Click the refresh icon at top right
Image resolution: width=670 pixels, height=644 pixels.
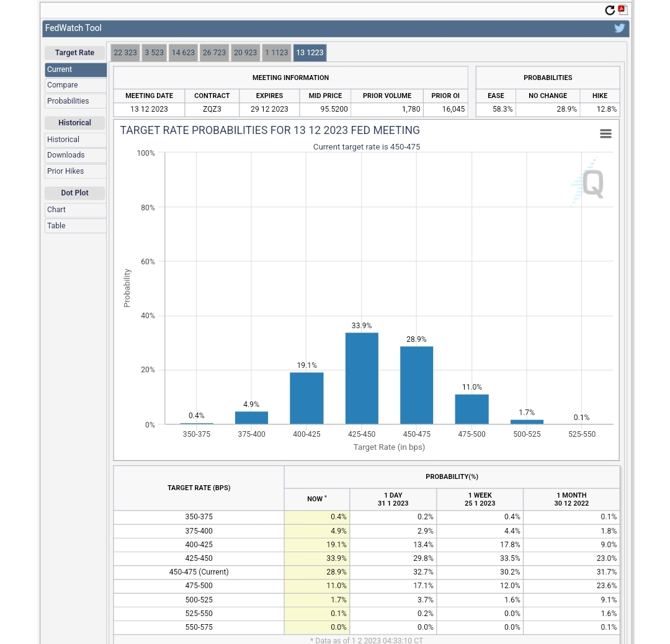tap(610, 11)
